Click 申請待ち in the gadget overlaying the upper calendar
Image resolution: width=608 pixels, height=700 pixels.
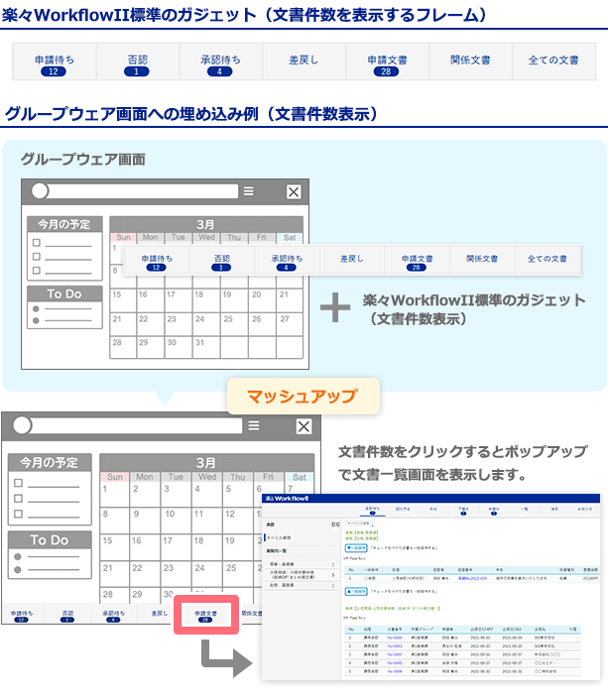pyautogui.click(x=157, y=260)
